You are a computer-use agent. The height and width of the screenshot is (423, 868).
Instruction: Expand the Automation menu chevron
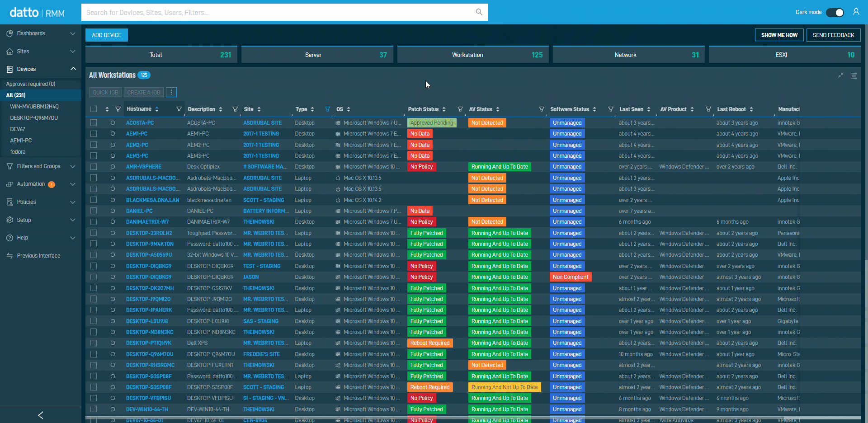point(73,184)
